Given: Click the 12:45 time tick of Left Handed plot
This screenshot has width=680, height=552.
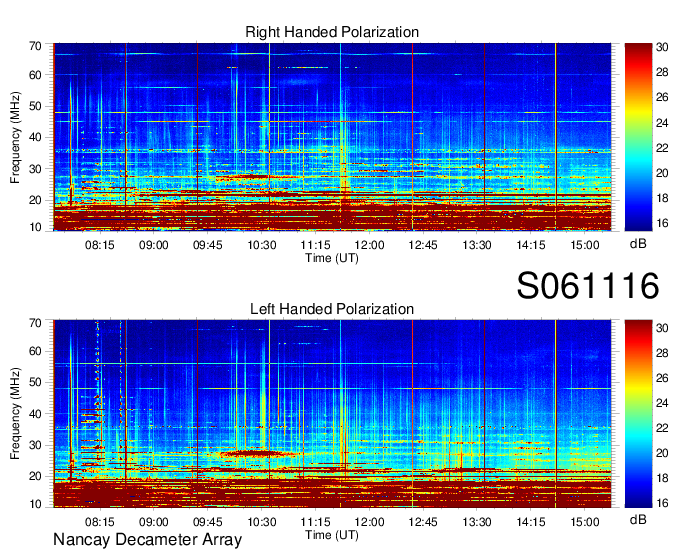Looking at the screenshot, I should tap(423, 522).
